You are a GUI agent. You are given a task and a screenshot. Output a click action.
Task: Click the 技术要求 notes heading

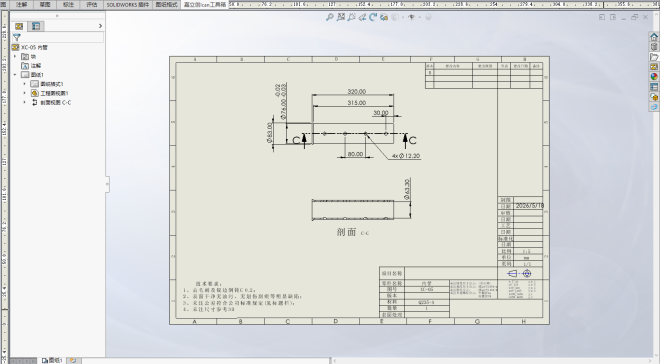[x=209, y=284]
